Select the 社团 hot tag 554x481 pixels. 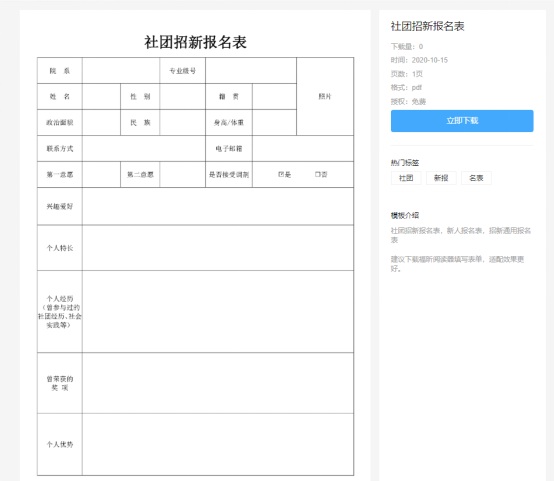pos(406,178)
